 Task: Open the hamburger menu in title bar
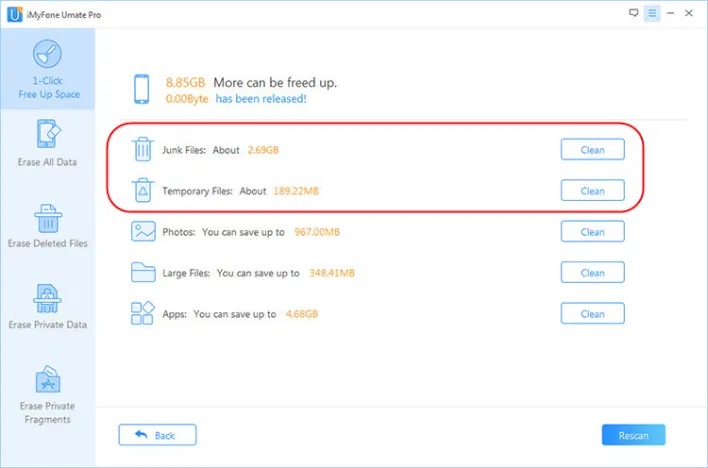click(652, 14)
